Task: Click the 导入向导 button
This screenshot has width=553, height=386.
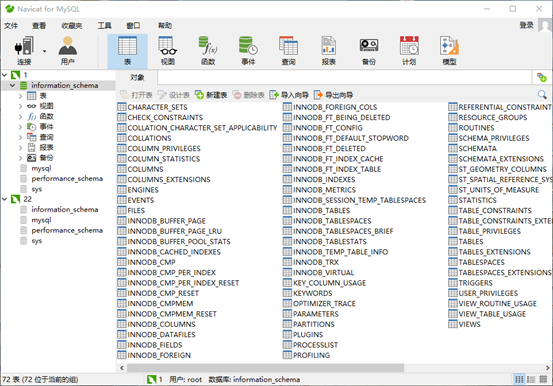Action: coord(289,95)
